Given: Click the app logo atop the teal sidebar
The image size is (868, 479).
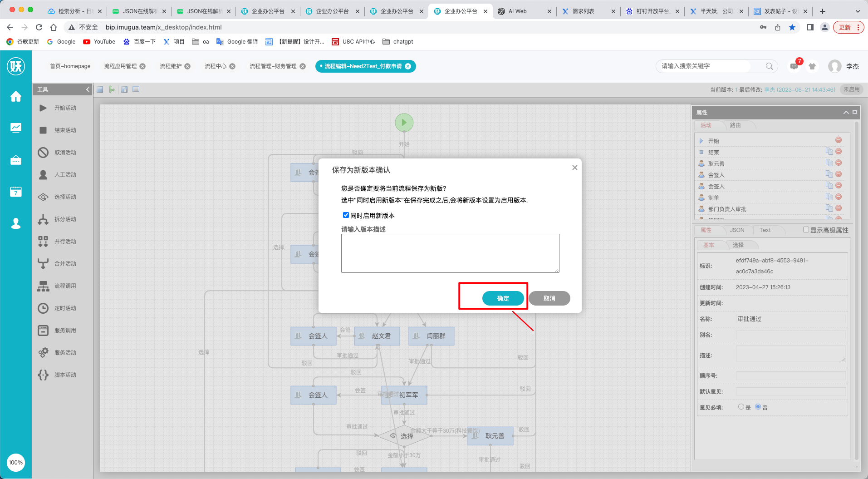Looking at the screenshot, I should (x=16, y=66).
